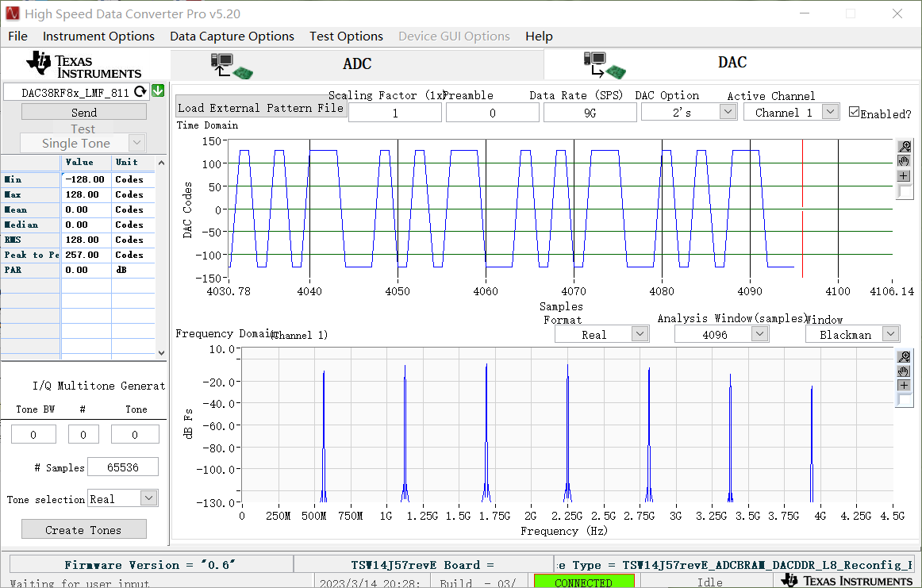Click the Idle status text

pyautogui.click(x=709, y=582)
